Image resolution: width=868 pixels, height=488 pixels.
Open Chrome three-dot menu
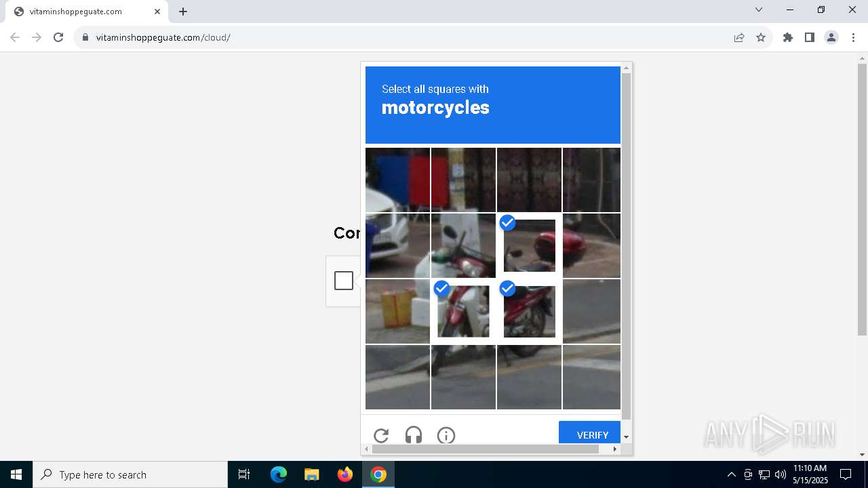point(853,37)
